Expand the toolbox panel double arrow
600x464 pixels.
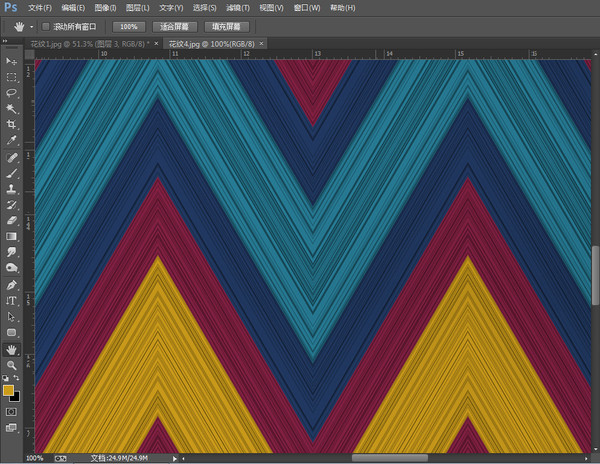click(x=5, y=41)
